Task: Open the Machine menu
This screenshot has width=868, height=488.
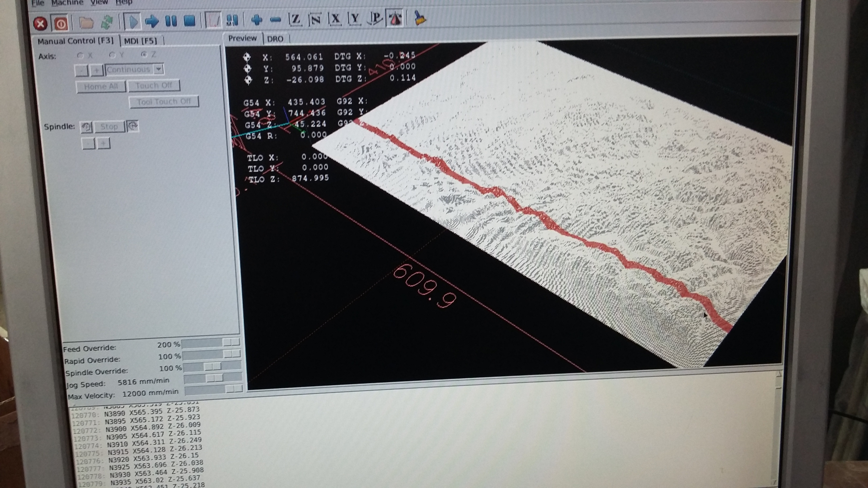Action: [67, 3]
